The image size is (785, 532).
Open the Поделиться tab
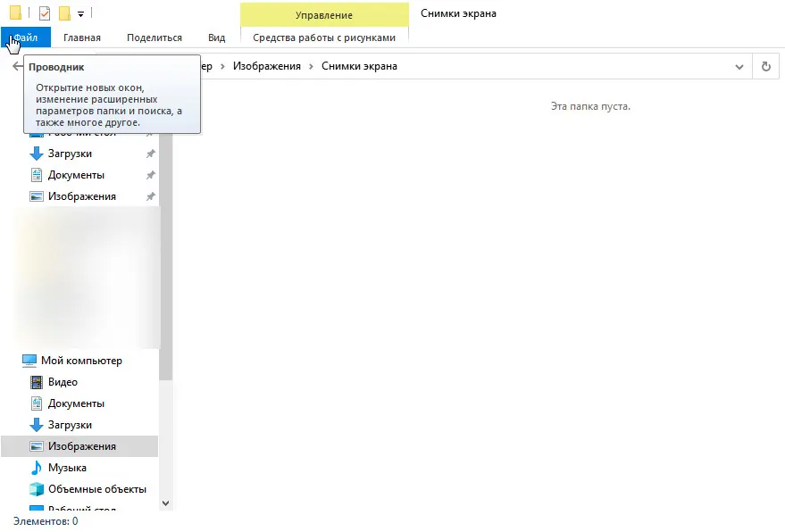tap(154, 37)
